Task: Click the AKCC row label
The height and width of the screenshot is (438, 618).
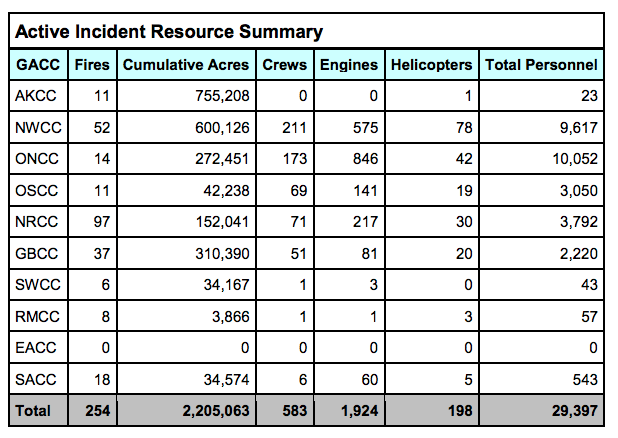Action: click(36, 96)
